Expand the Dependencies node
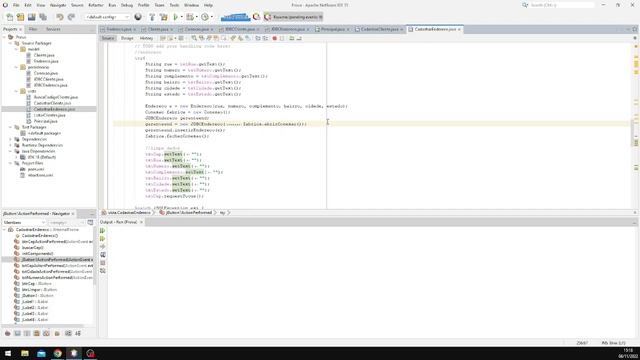Screen dimensions: 640x360 11,139
